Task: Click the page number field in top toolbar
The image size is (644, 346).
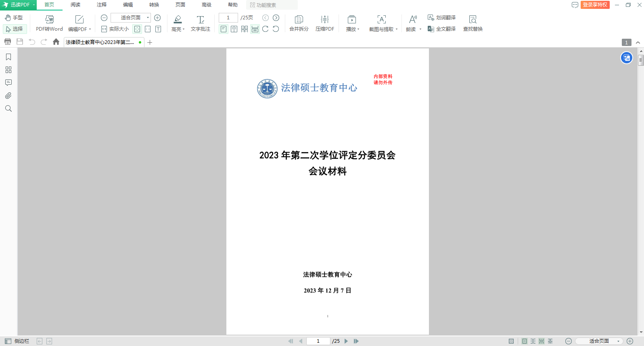Action: tap(228, 18)
